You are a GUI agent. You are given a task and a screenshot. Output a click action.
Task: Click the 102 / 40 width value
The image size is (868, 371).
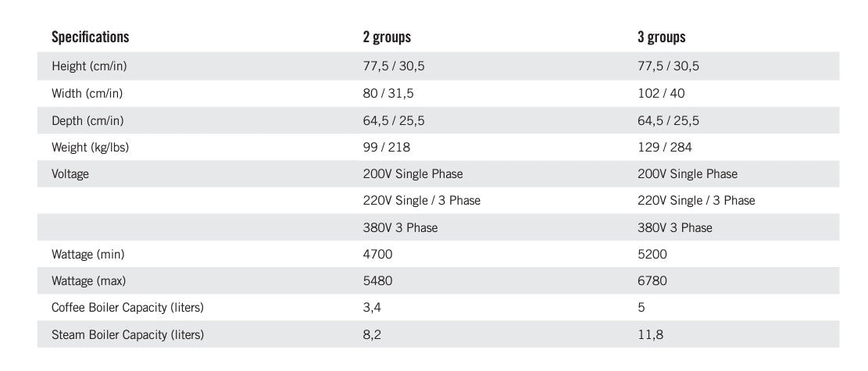coord(661,94)
